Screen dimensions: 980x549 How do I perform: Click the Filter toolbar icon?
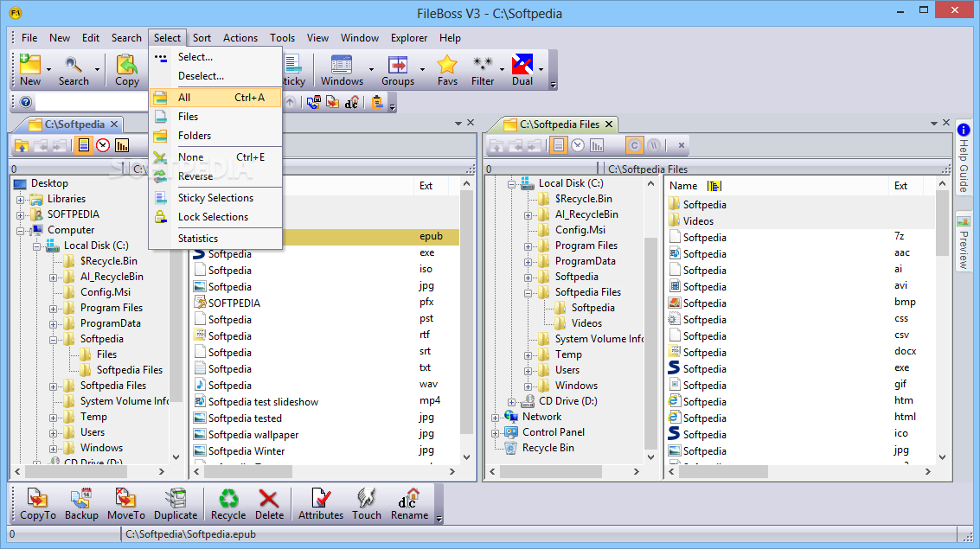point(483,70)
